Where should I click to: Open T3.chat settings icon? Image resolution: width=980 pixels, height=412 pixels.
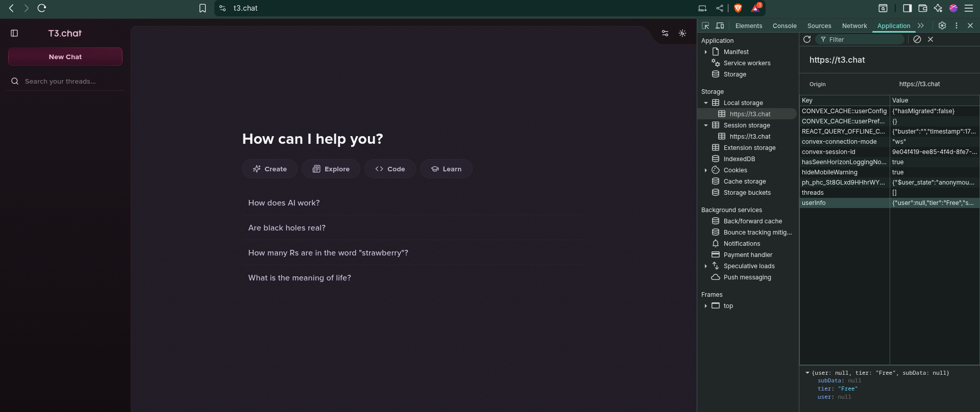click(x=665, y=33)
